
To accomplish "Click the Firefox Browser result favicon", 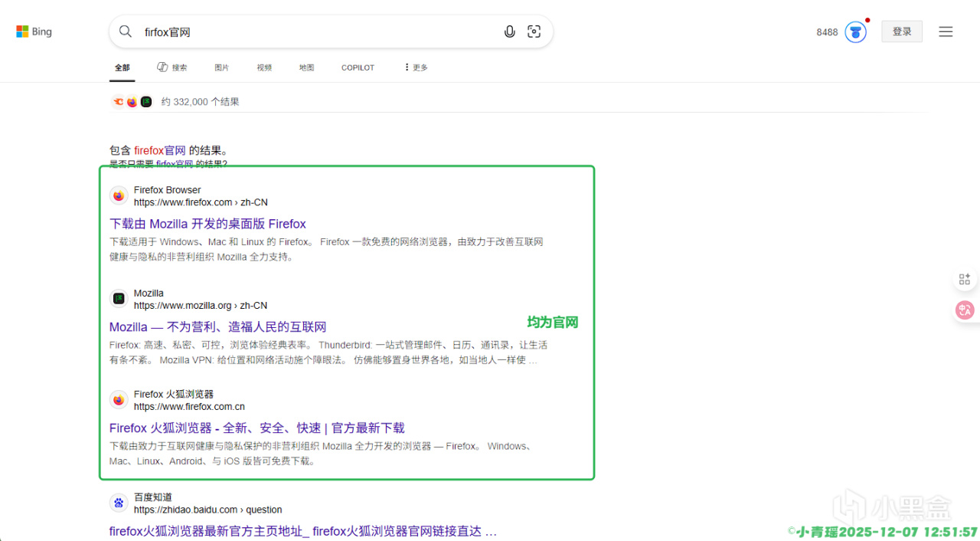I will click(x=119, y=196).
